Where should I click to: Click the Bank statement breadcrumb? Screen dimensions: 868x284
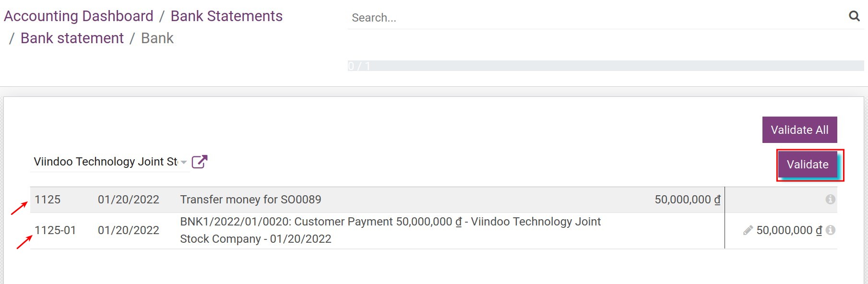pos(72,38)
